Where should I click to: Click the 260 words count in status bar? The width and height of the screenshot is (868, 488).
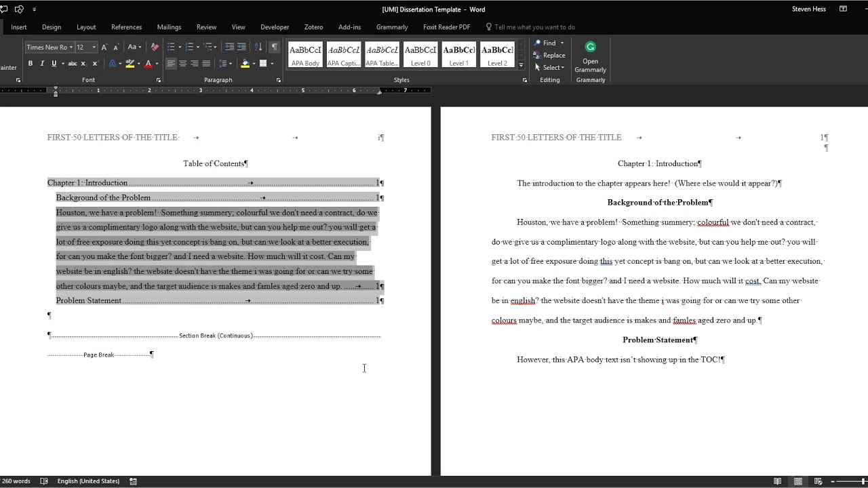tap(16, 481)
